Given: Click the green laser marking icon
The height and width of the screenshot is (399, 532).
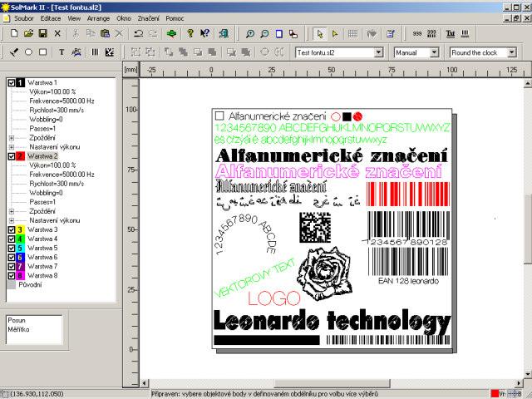Looking at the screenshot, I should pyautogui.click(x=172, y=33).
